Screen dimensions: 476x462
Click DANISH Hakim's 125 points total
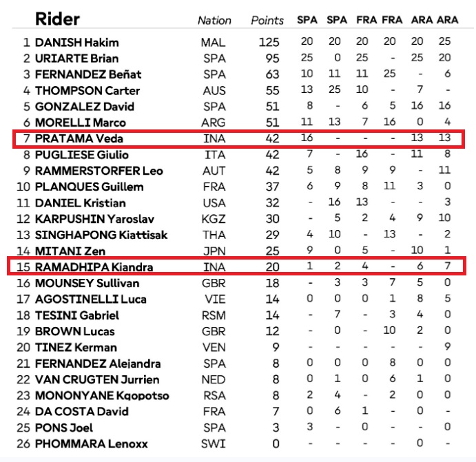pyautogui.click(x=269, y=43)
